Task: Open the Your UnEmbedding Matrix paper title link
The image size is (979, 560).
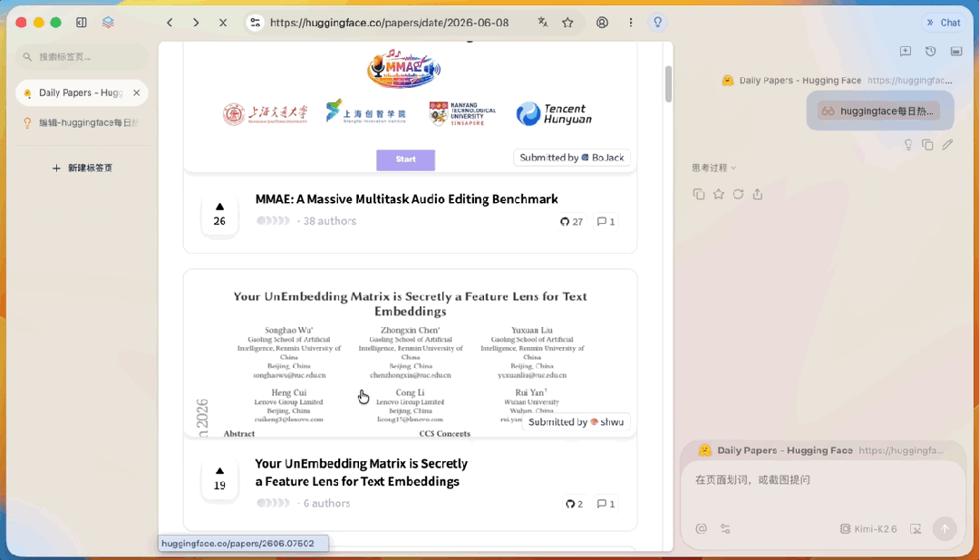Action: pyautogui.click(x=361, y=473)
